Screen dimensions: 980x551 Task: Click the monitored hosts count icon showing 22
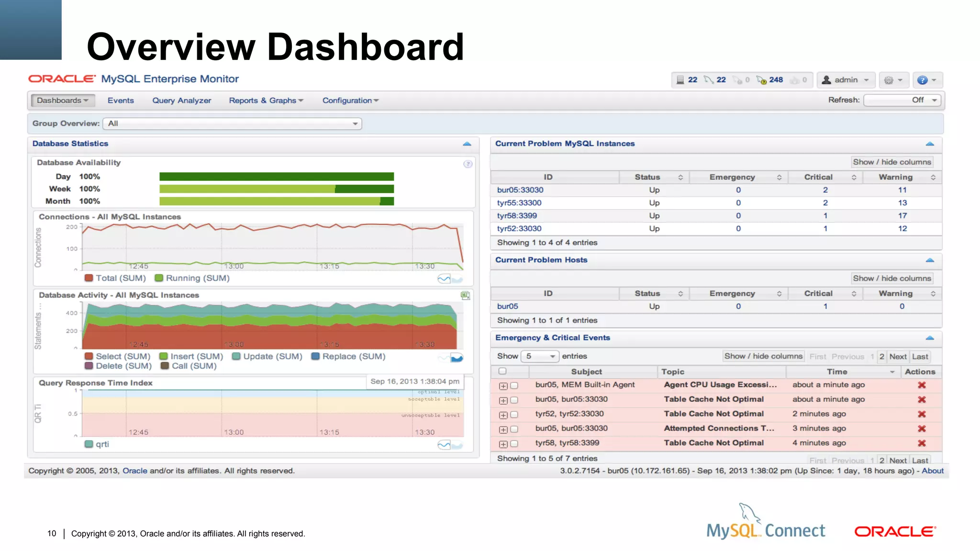click(x=680, y=80)
